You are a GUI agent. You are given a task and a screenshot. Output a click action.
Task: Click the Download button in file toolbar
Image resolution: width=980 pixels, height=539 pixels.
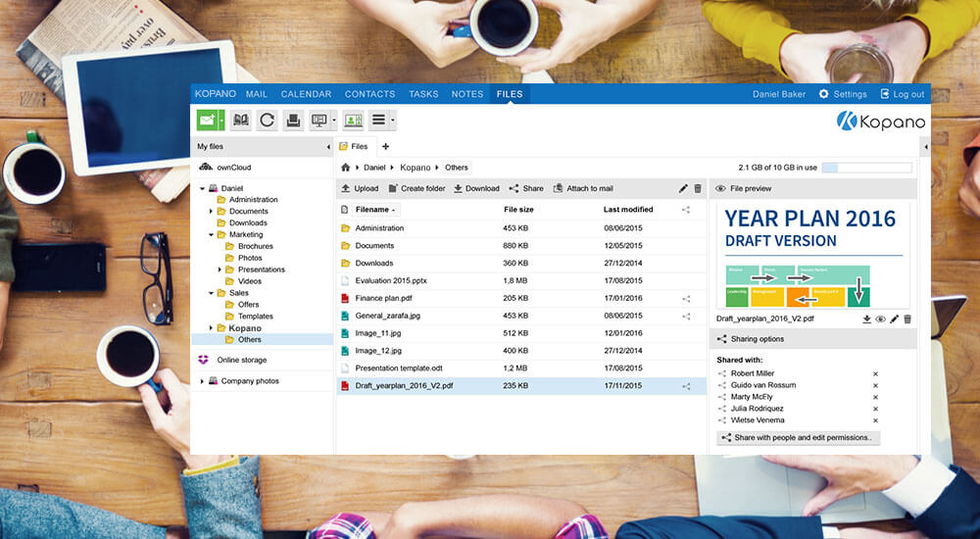[x=476, y=188]
